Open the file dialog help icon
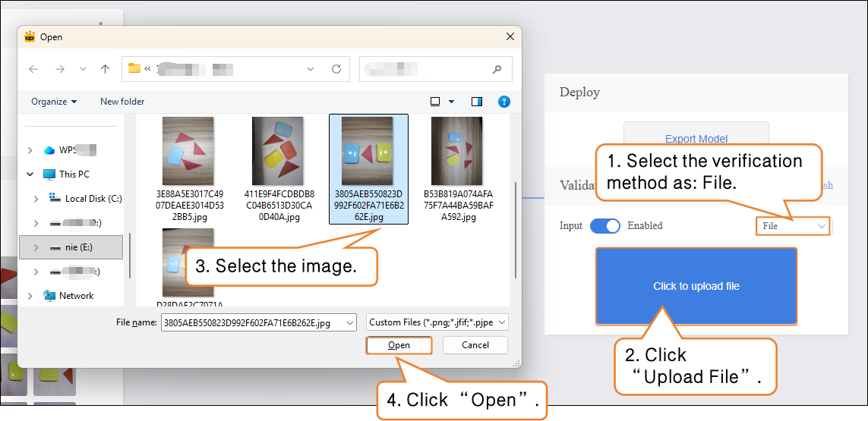Image resolution: width=868 pixels, height=421 pixels. point(503,102)
